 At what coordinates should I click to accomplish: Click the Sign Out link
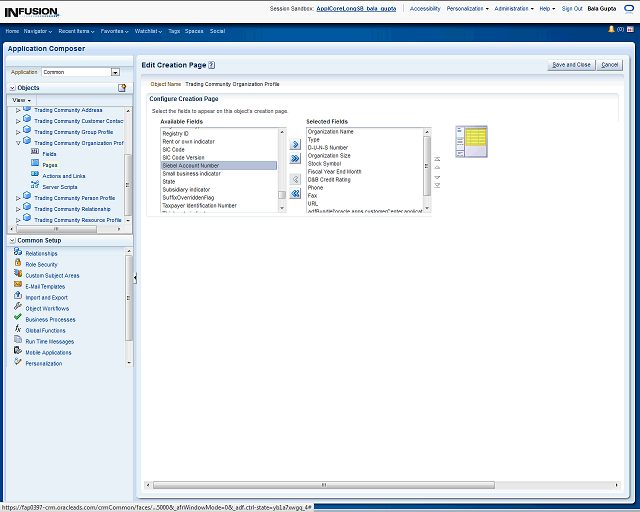pos(572,8)
